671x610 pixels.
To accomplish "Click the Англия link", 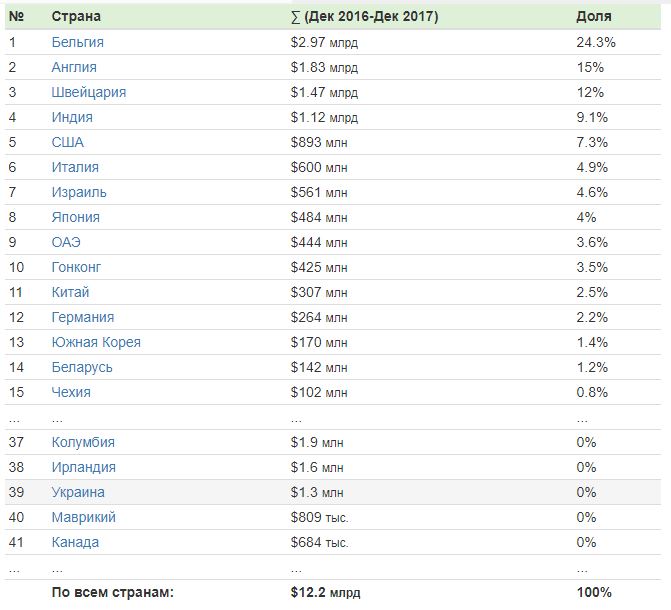I will coord(74,67).
